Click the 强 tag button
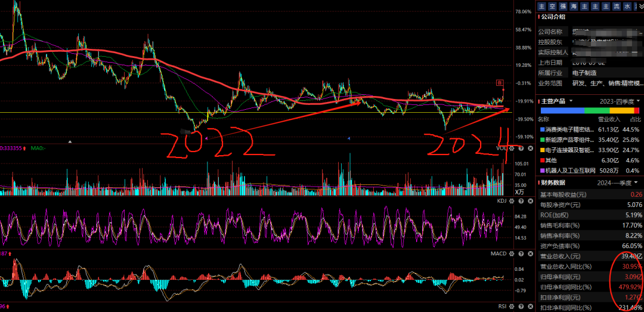 tap(563, 6)
